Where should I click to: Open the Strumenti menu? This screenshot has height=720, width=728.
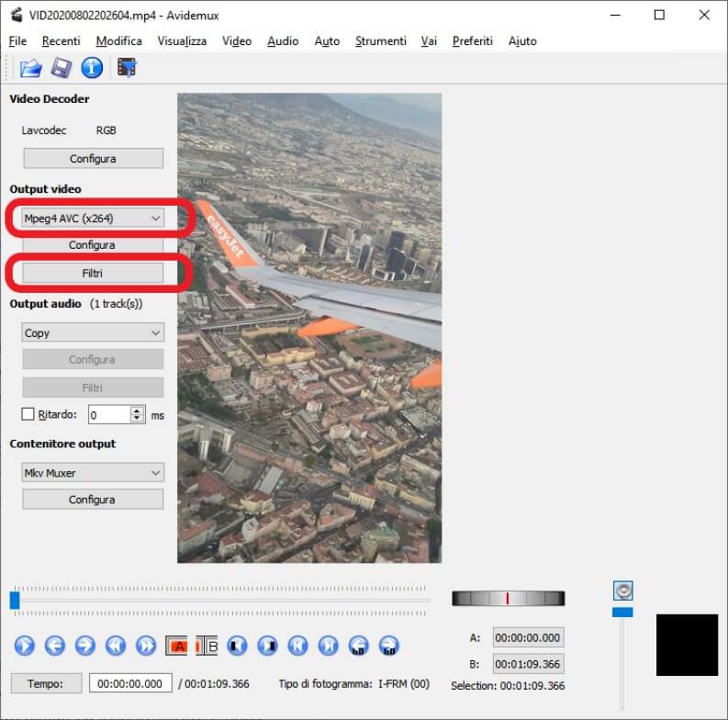pyautogui.click(x=381, y=41)
